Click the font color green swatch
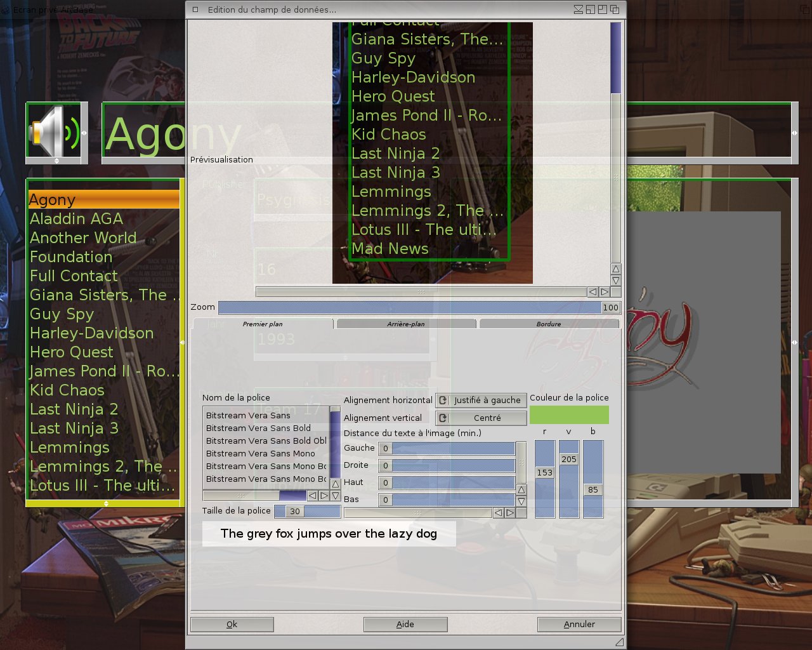The width and height of the screenshot is (812, 650). (x=569, y=415)
